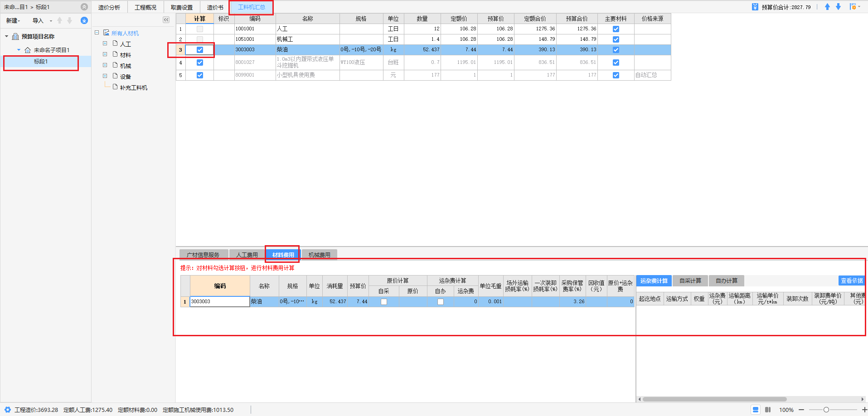The image size is (868, 416).
Task: Expand the 机械 tree node
Action: click(105, 65)
